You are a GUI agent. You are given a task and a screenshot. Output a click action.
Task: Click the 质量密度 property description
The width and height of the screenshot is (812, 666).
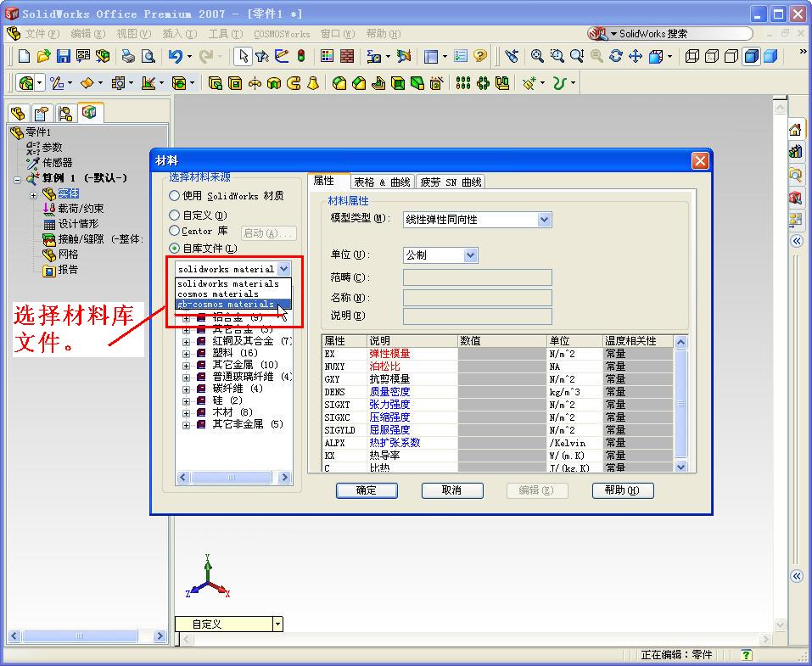[389, 392]
